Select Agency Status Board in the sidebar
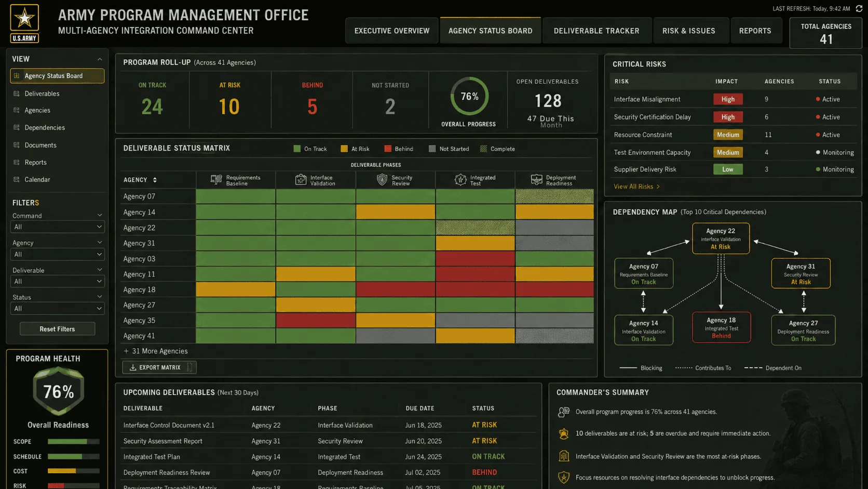Viewport: 868px width, 489px height. [57, 76]
